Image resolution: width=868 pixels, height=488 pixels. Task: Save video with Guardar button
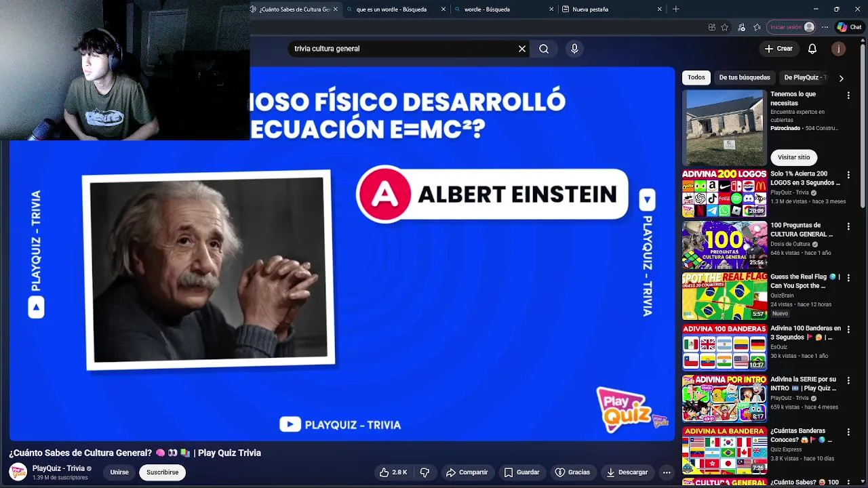pyautogui.click(x=521, y=472)
